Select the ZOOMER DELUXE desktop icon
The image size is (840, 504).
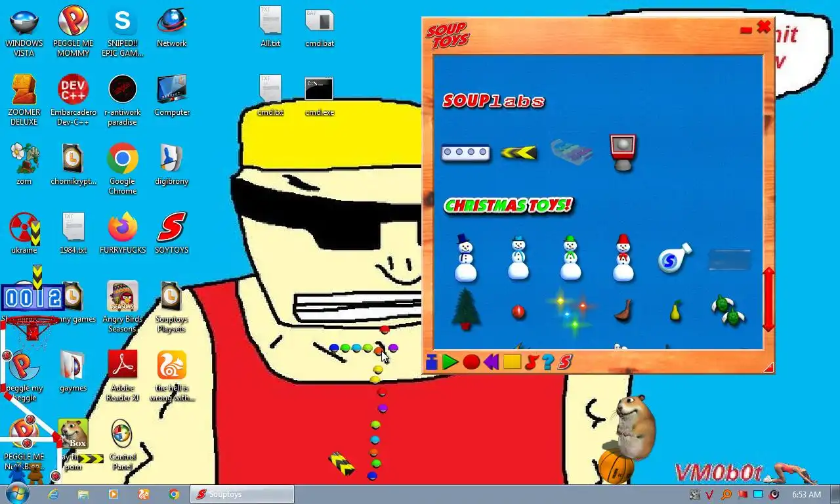tap(24, 101)
